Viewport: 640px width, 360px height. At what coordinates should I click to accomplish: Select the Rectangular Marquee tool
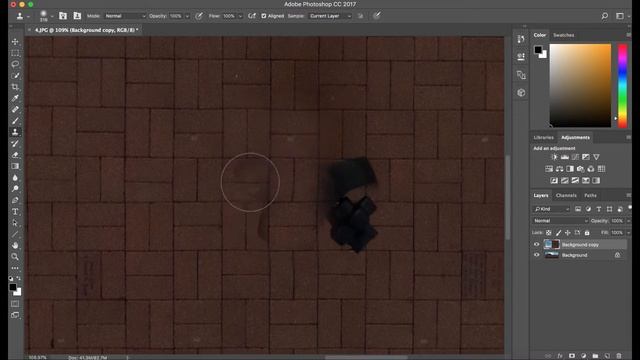[x=15, y=53]
